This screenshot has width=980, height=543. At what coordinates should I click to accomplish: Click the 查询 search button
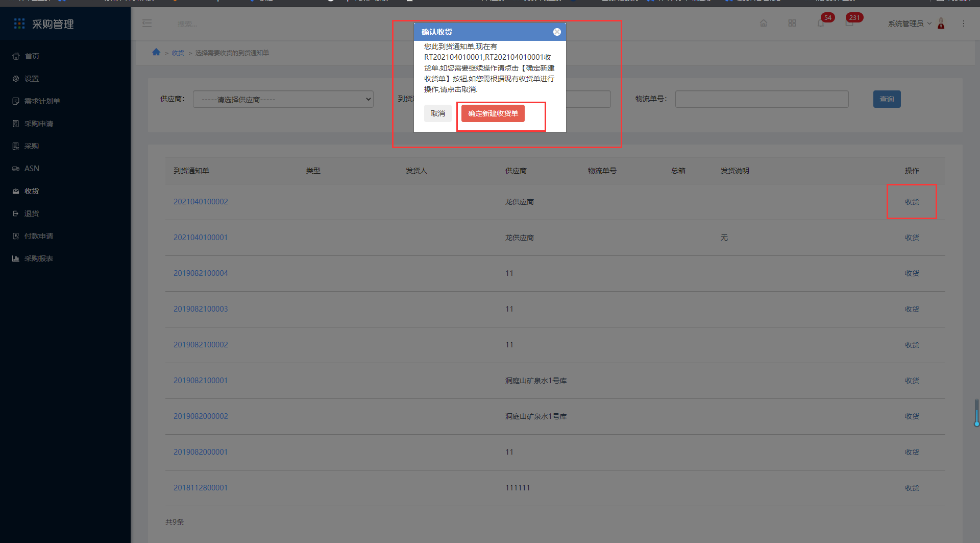click(887, 99)
